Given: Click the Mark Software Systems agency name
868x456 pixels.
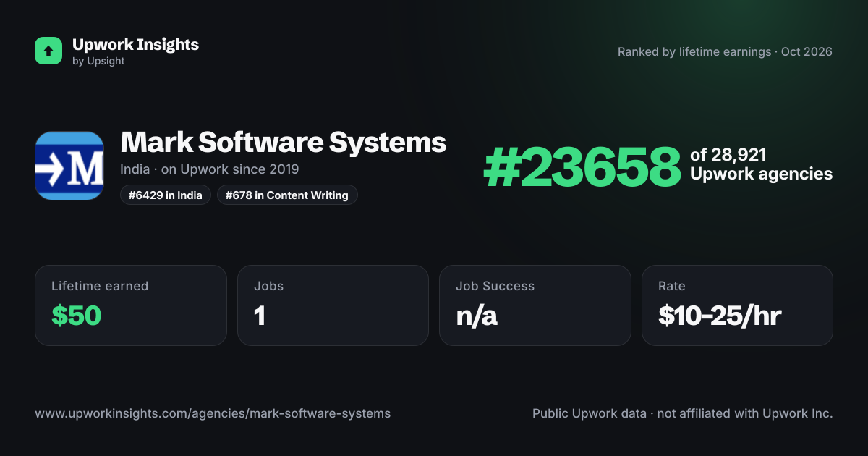Looking at the screenshot, I should (283, 143).
